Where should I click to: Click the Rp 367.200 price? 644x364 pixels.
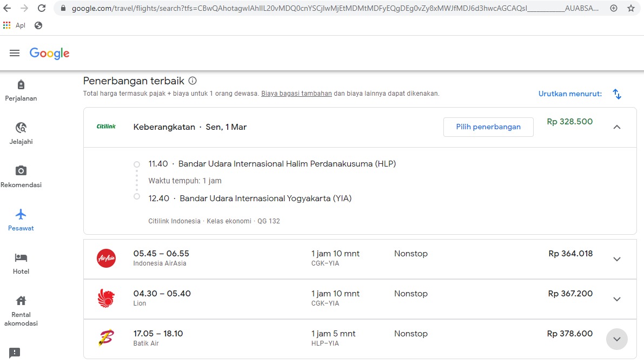570,293
